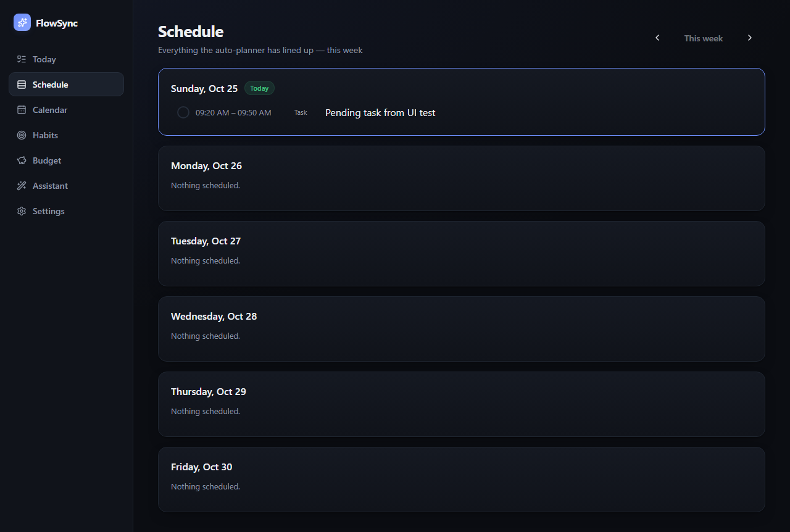
Task: Select the Tuesday, Oct 27 heading
Action: pyautogui.click(x=206, y=241)
